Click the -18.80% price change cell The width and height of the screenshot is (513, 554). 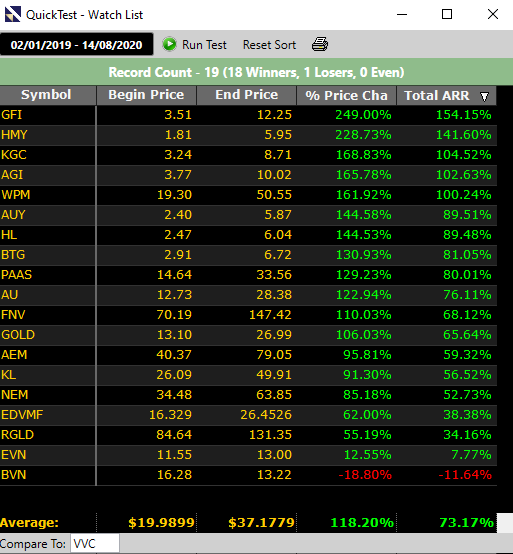346,475
